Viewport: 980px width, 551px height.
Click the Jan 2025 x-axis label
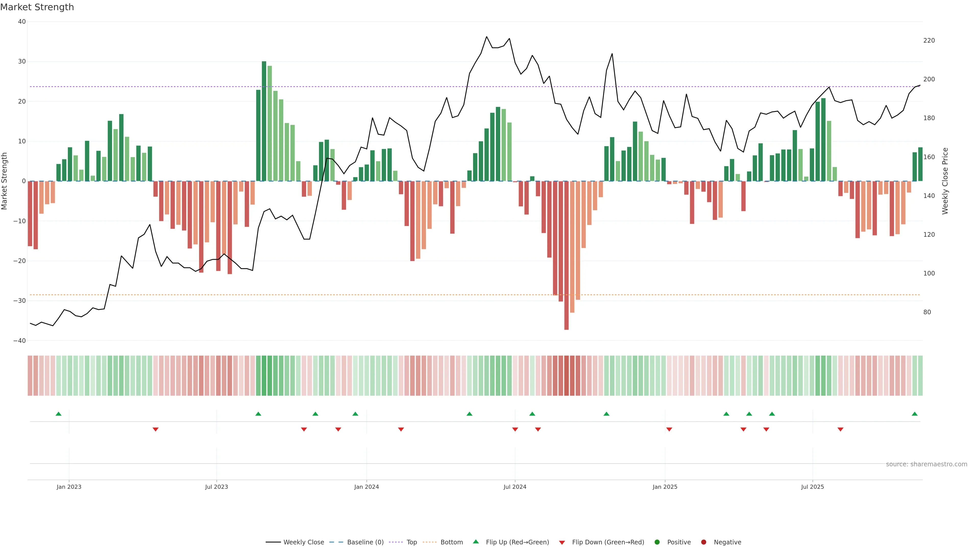point(665,487)
